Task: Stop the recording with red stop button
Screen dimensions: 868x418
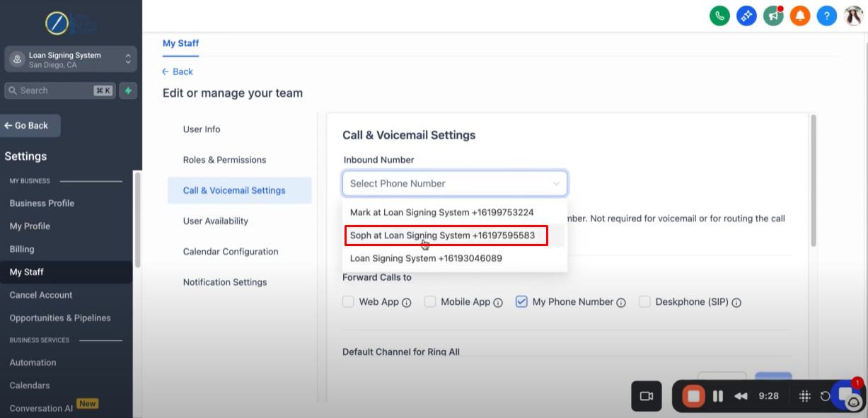Action: (x=694, y=396)
